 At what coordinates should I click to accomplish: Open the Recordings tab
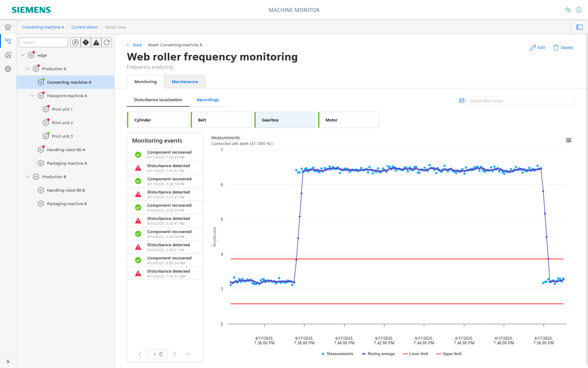(x=208, y=100)
